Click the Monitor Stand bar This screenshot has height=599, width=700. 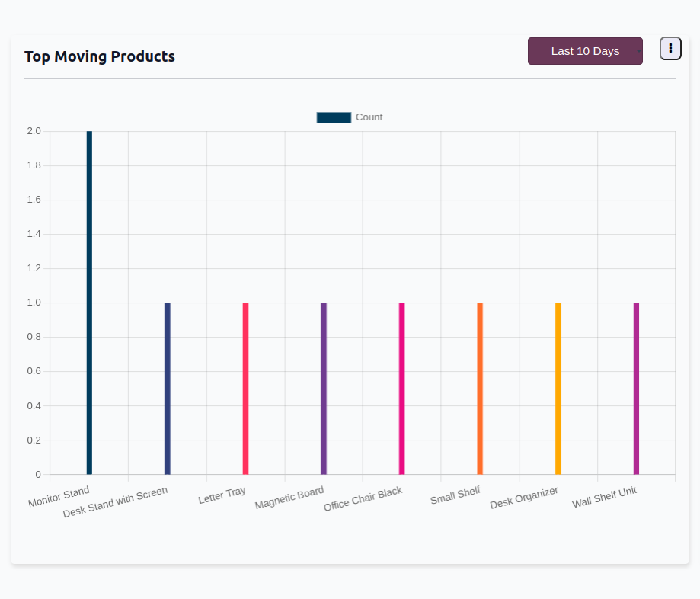(x=89, y=305)
